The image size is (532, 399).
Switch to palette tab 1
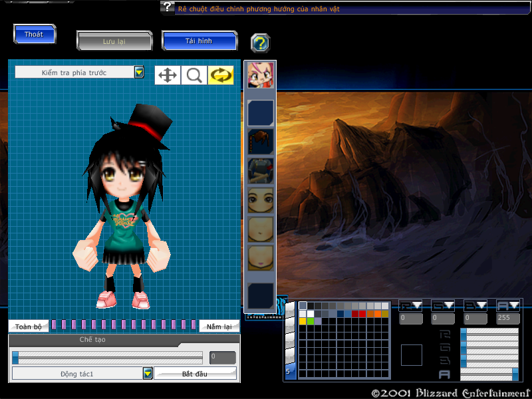290,310
